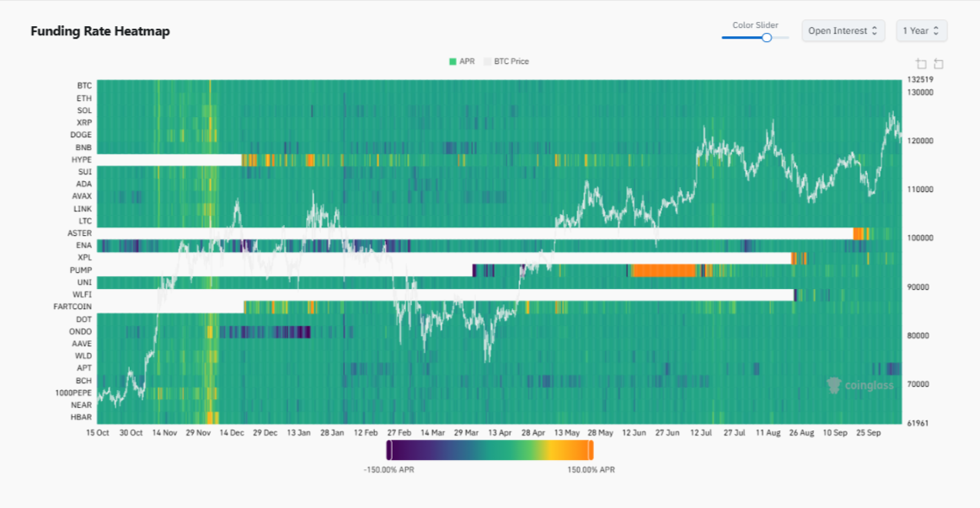This screenshot has height=508, width=980.
Task: Click the stepper arrows on the Open Interest selector
Action: coord(876,30)
